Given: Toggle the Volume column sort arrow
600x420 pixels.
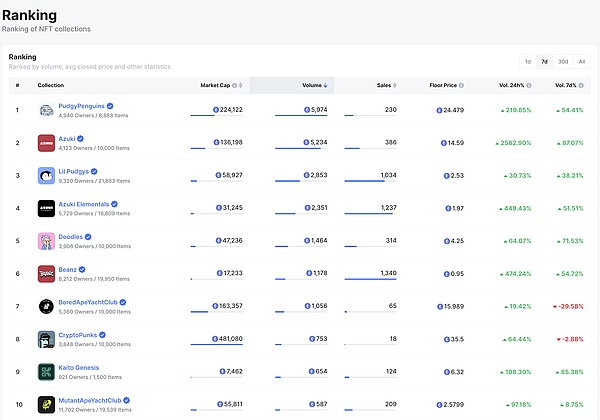Looking at the screenshot, I should point(325,85).
